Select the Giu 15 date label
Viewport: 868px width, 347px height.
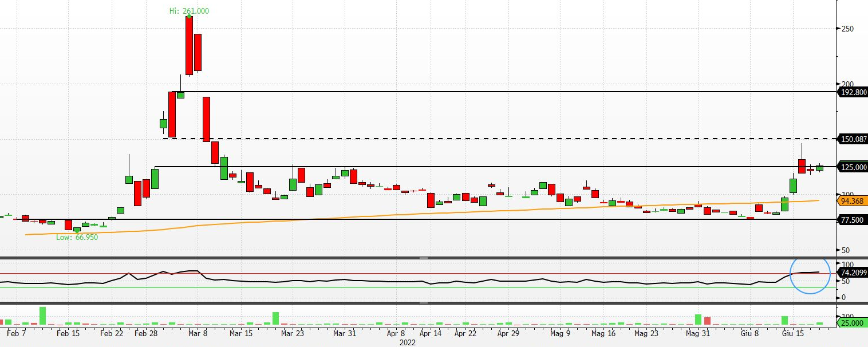pos(792,333)
